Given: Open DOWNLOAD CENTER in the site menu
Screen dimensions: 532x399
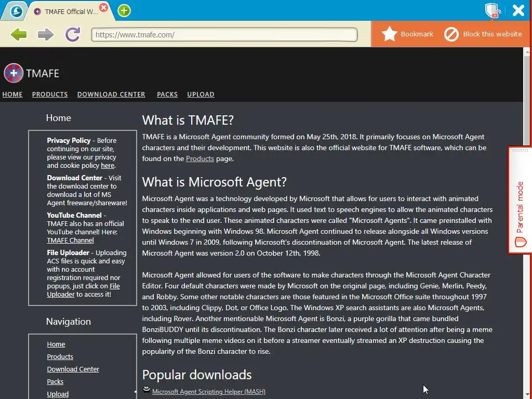Looking at the screenshot, I should coord(111,95).
